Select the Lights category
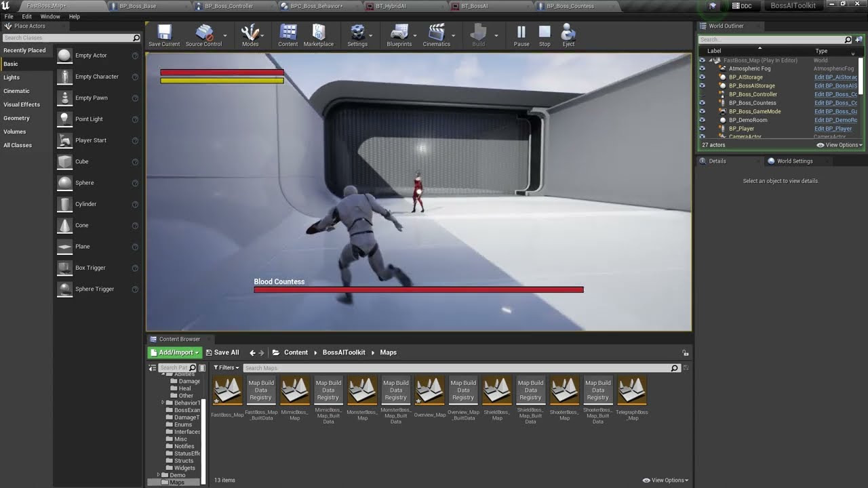The width and height of the screenshot is (868, 488). (x=12, y=77)
